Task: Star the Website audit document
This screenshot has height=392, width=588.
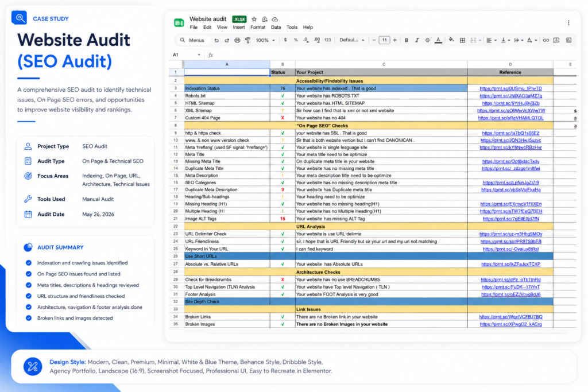Action: [254, 19]
